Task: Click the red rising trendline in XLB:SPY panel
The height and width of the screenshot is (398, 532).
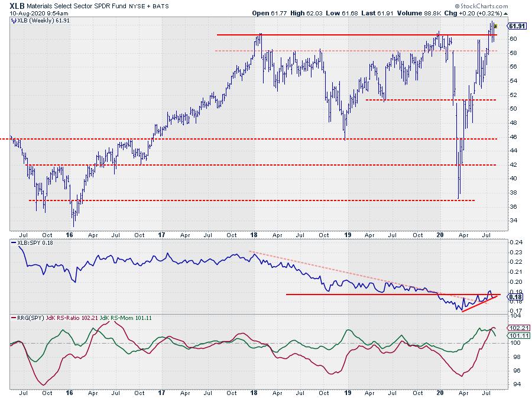Action: (x=479, y=303)
